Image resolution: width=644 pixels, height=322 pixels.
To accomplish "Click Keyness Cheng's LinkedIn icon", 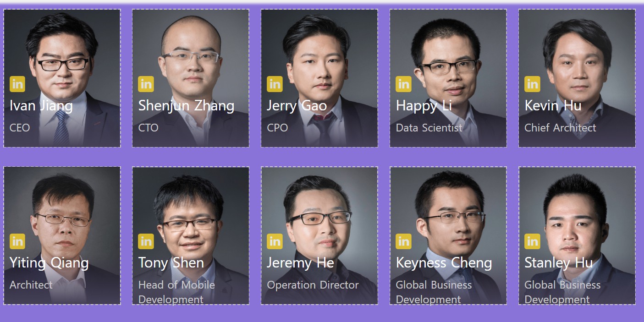I will [404, 241].
